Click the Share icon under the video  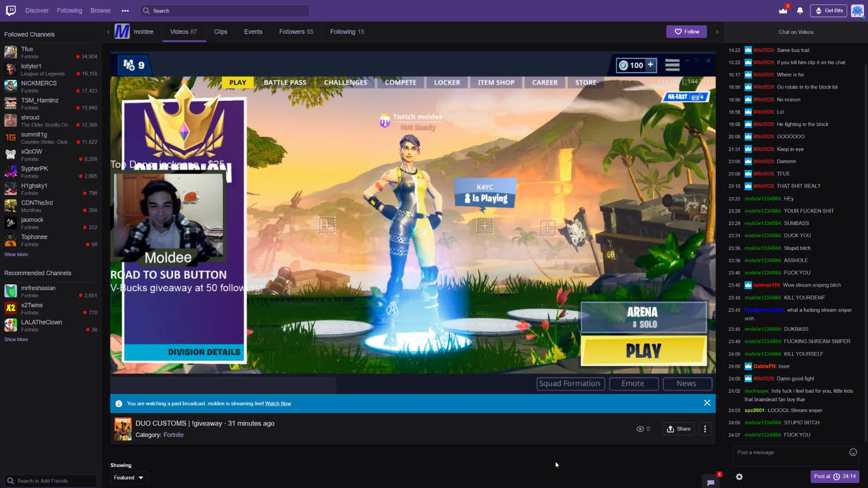(x=678, y=429)
